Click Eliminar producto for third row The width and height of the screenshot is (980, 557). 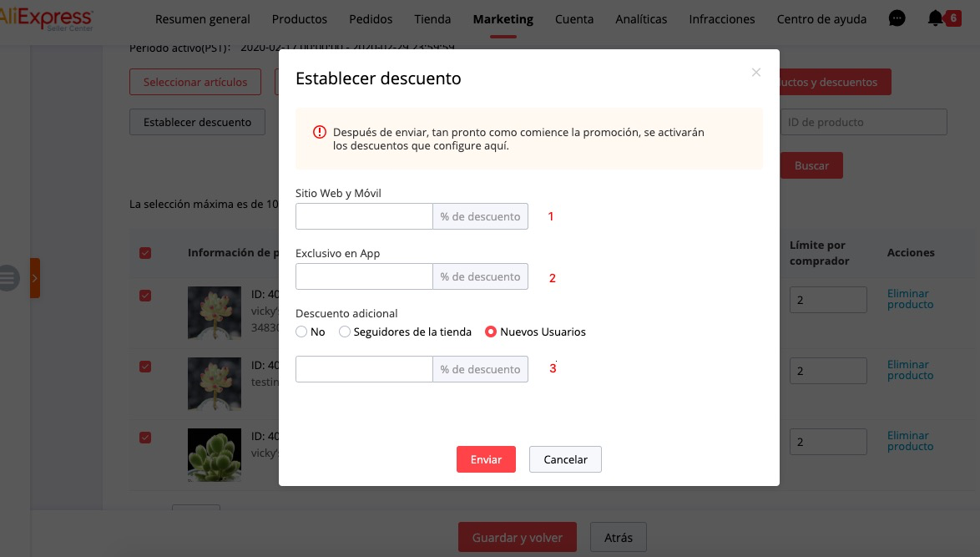(910, 441)
